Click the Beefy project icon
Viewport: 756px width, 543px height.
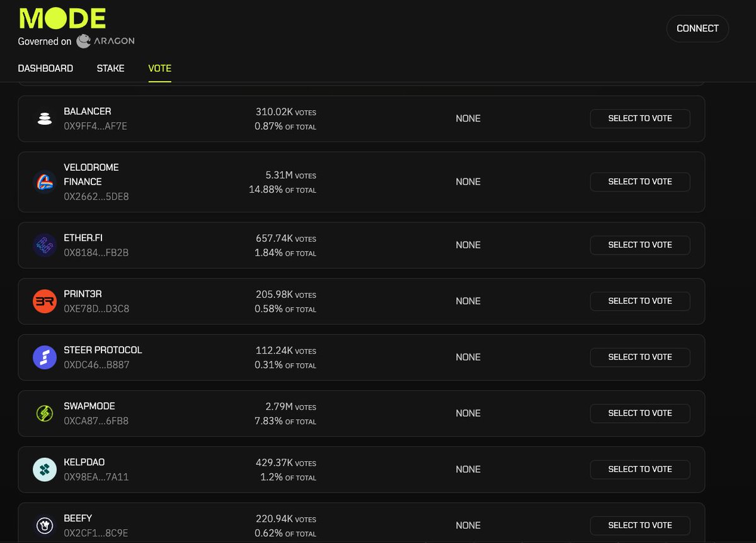tap(45, 525)
